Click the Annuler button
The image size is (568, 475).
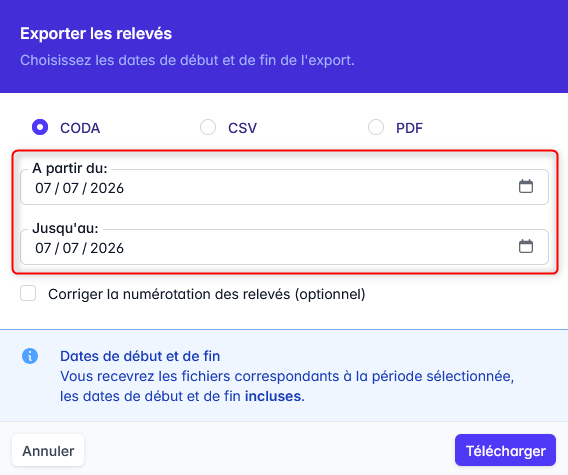coord(48,450)
